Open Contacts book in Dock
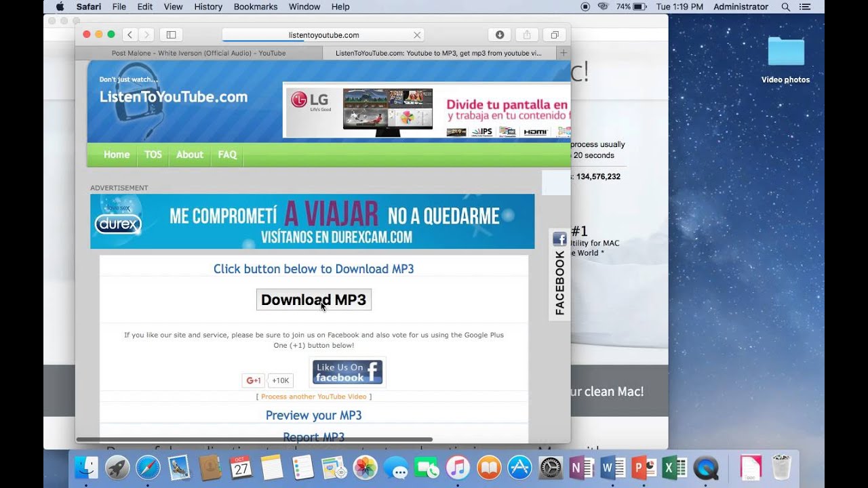This screenshot has height=488, width=868. click(x=210, y=468)
